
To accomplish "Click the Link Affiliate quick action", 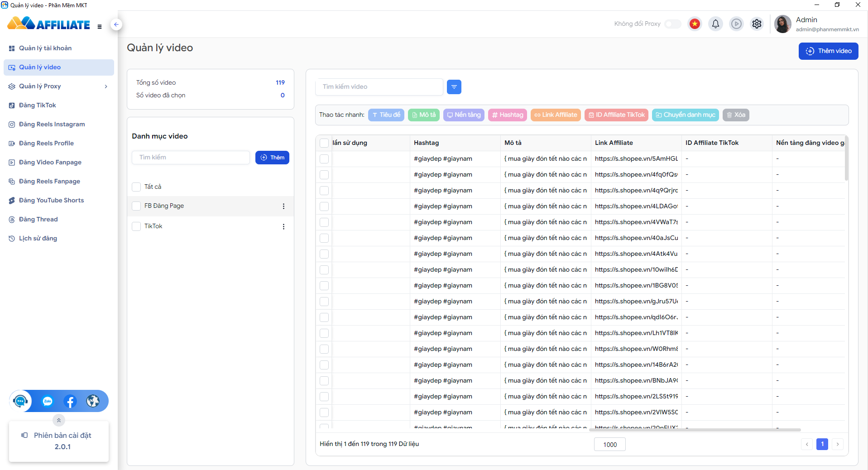I will click(x=556, y=115).
